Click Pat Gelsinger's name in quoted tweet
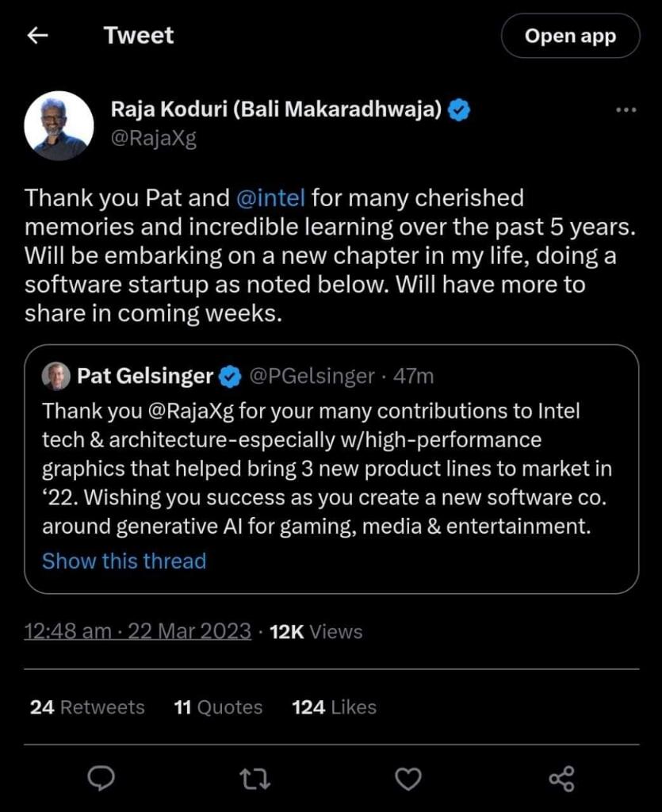 [145, 376]
